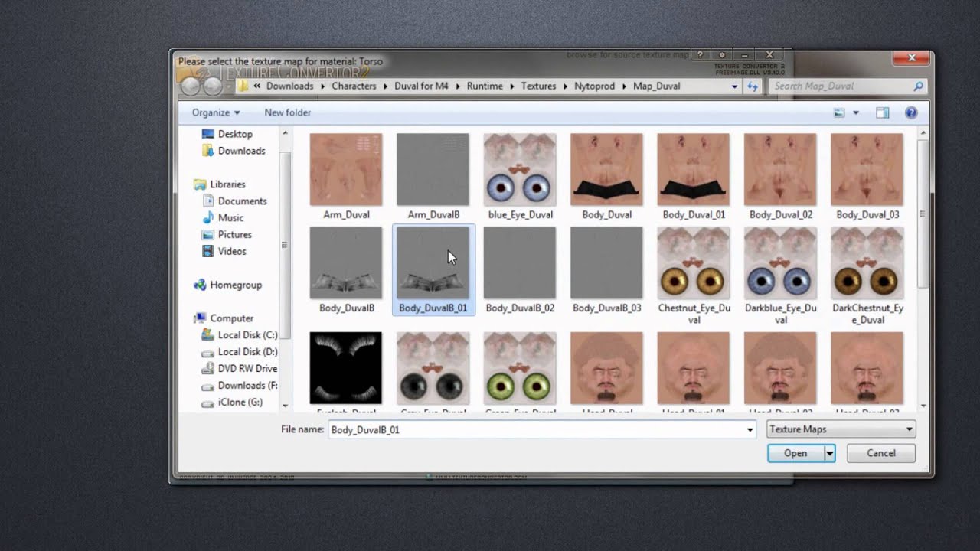Click file list scrollbar down arrow
The height and width of the screenshot is (551, 980).
923,406
